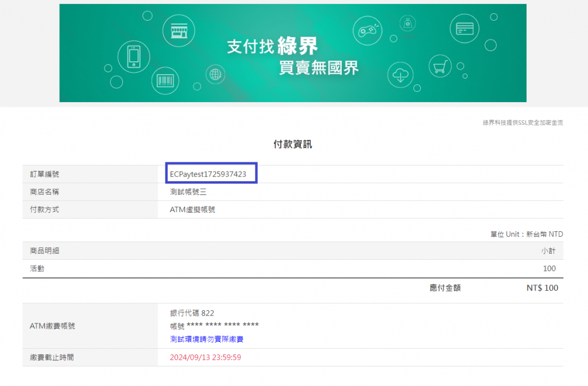The height and width of the screenshot is (386, 588).
Task: Click the 付款方式 label
Action: [45, 210]
